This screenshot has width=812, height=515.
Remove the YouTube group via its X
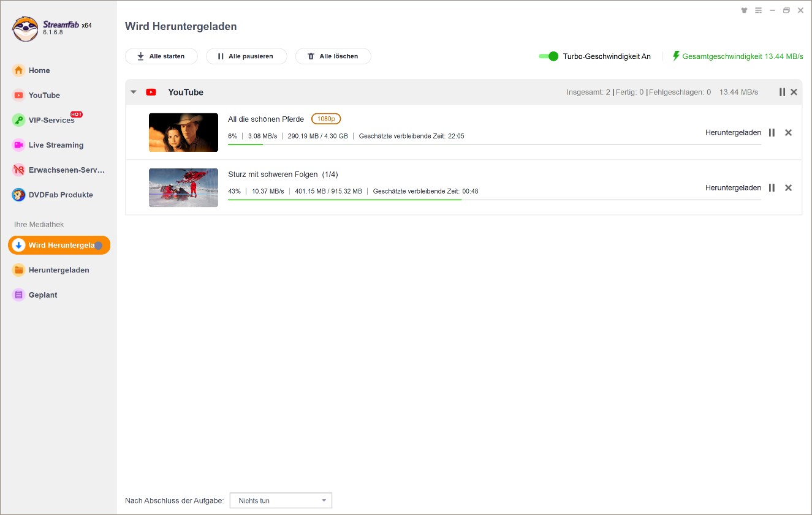click(x=794, y=92)
